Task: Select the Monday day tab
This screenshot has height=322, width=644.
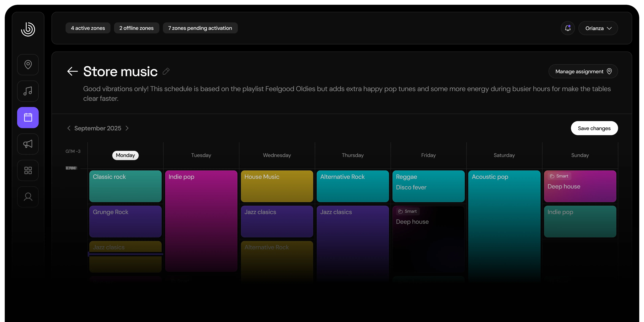Action: point(125,155)
